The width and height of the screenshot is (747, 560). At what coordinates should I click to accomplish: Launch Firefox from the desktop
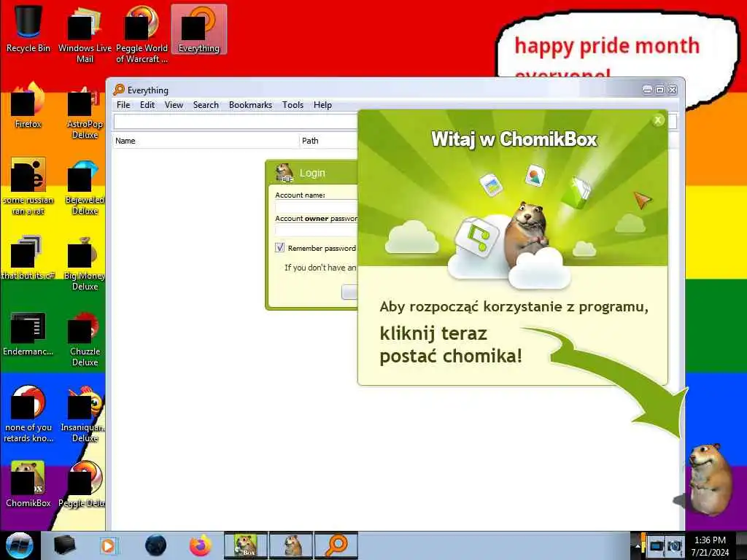[28, 105]
